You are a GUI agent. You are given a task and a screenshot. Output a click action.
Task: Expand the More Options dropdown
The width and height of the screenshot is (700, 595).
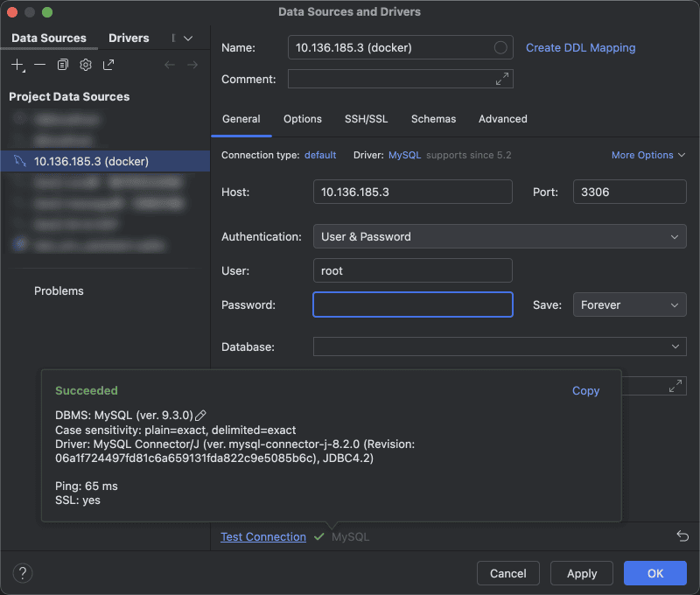tap(647, 155)
